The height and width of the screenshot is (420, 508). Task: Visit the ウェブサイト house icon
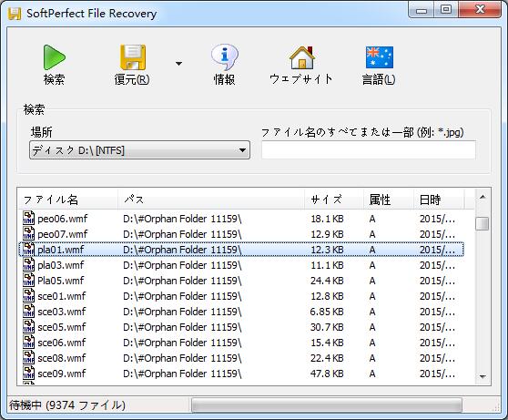(301, 57)
